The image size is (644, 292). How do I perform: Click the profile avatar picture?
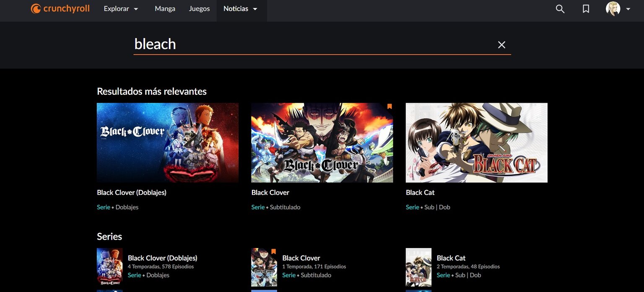pos(613,8)
